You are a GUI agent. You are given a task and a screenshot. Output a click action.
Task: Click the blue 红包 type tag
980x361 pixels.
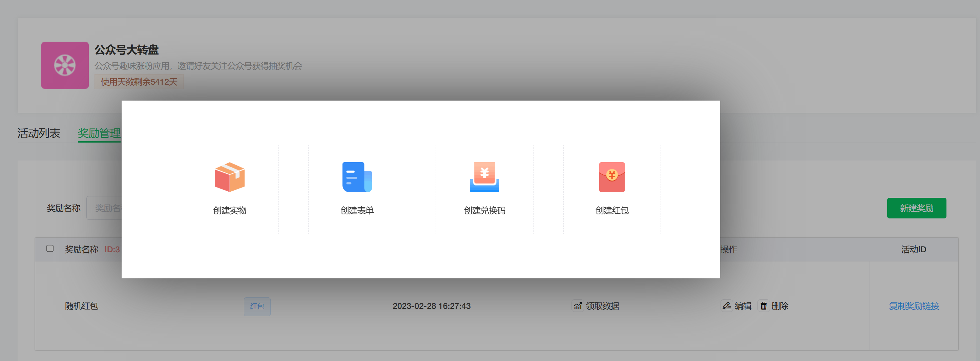257,306
